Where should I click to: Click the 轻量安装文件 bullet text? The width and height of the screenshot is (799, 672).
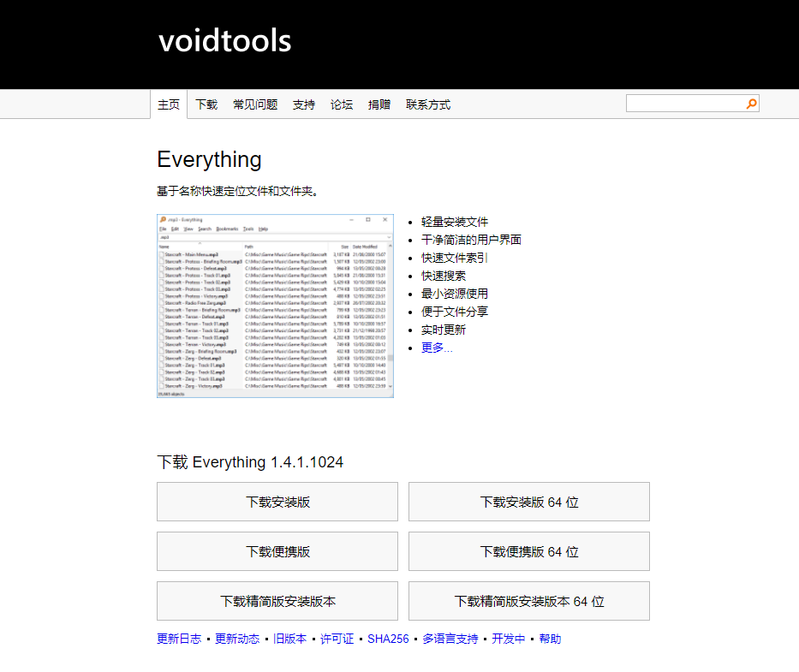tap(455, 222)
